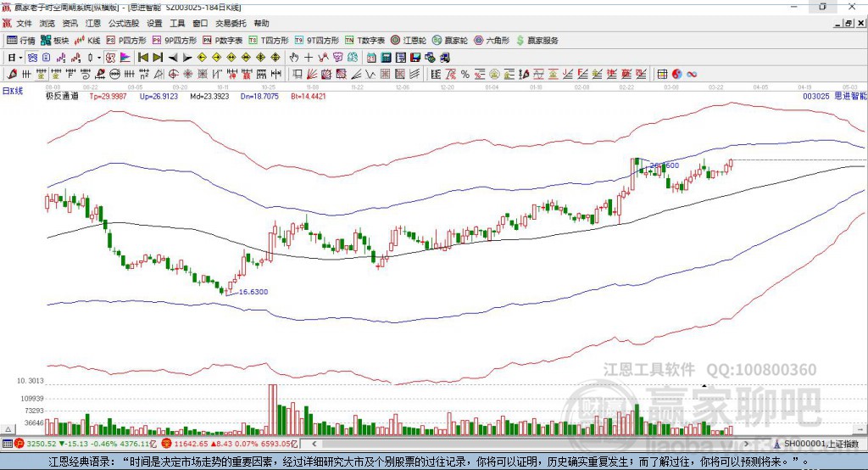Click the horizontal scrollbar left arrow
The width and height of the screenshot is (868, 470).
pos(314,444)
